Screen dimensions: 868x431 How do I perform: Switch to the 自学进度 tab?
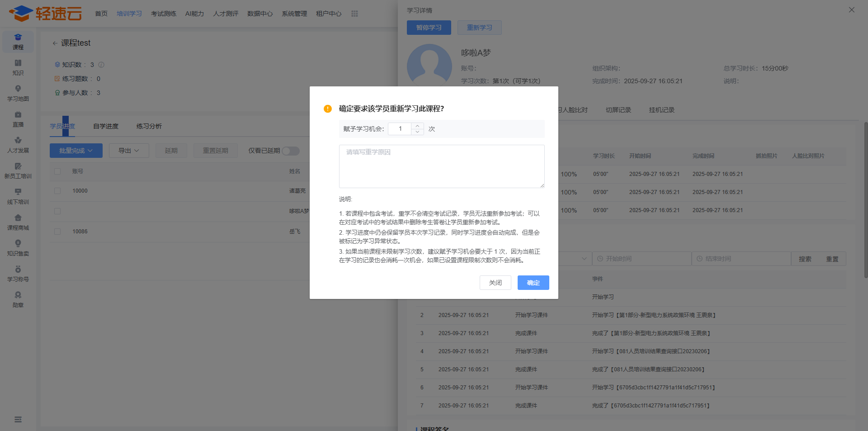pyautogui.click(x=106, y=126)
